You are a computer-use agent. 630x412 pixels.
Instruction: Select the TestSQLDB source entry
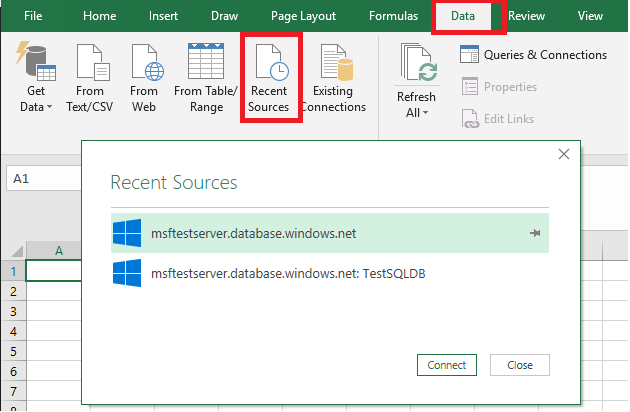tap(330, 273)
